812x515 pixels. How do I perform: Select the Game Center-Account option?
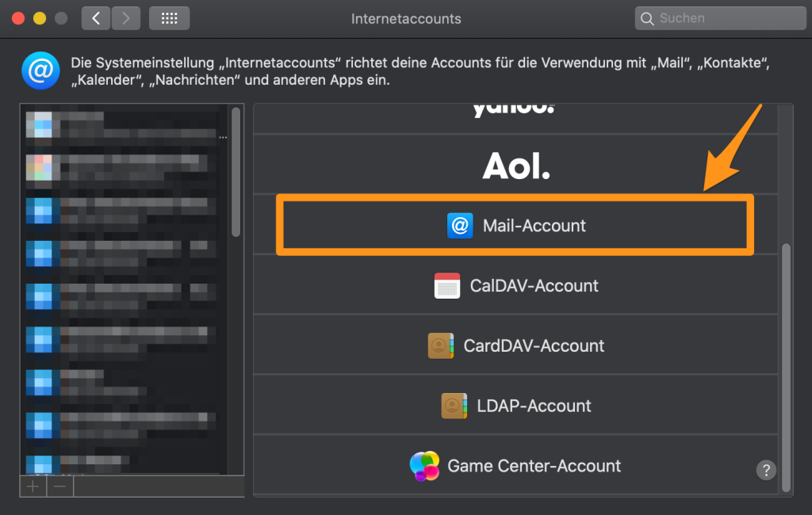[x=515, y=465]
